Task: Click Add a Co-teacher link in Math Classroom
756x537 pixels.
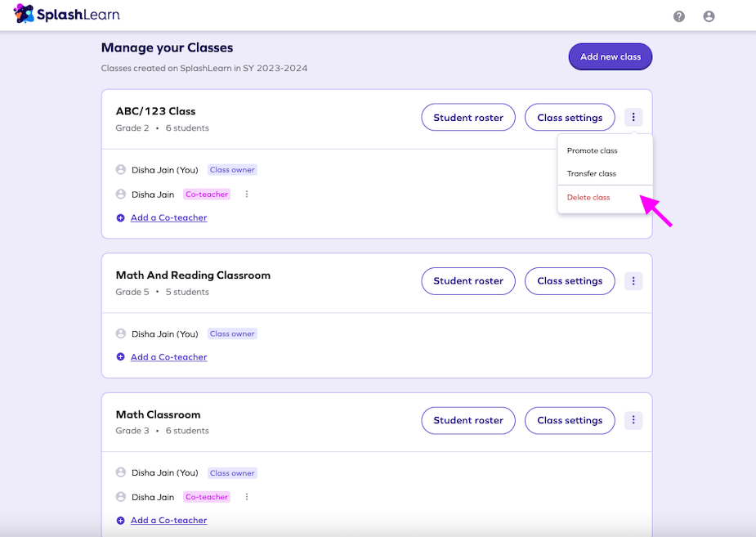Action: 168,521
